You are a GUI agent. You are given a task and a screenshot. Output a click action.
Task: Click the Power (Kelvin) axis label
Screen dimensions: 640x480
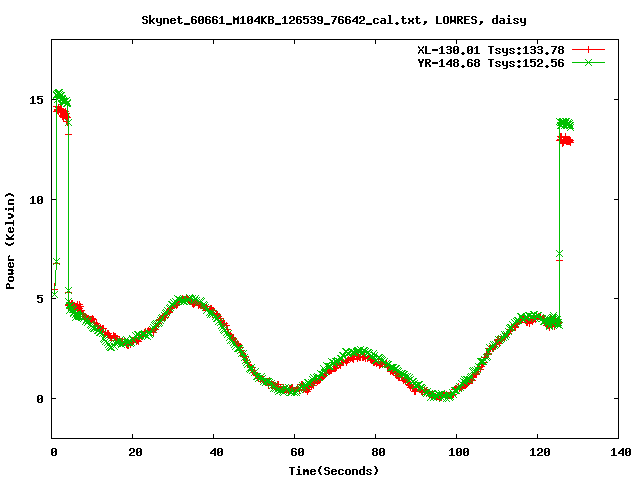(10, 241)
